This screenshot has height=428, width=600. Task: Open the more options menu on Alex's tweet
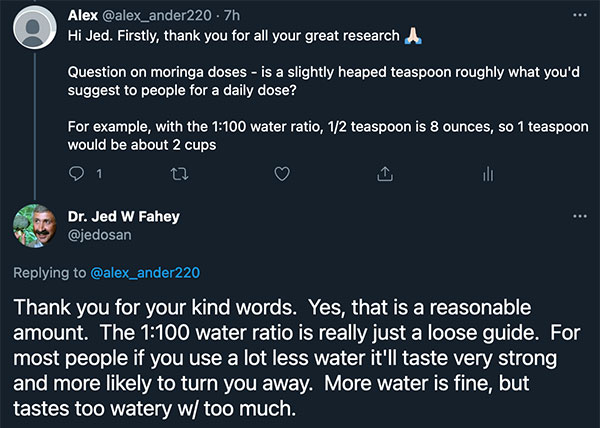(x=580, y=15)
